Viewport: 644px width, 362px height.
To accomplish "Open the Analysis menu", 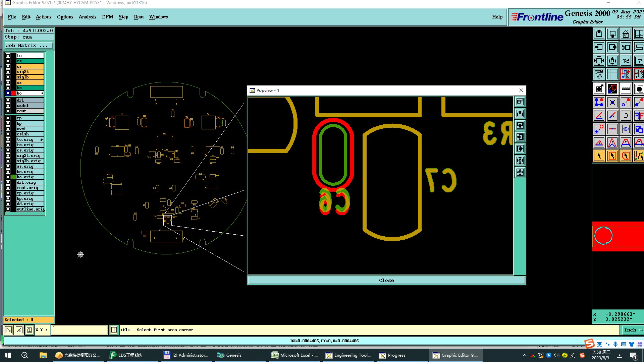I will 87,17.
